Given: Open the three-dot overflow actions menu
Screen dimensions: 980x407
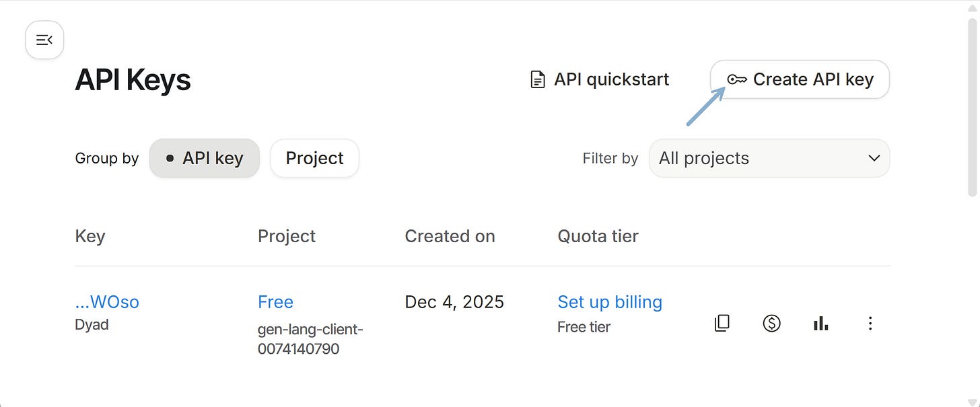Looking at the screenshot, I should click(870, 324).
